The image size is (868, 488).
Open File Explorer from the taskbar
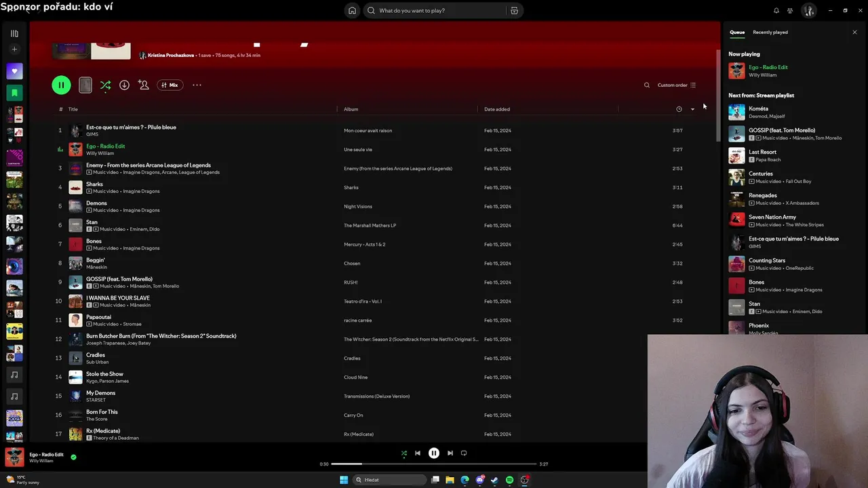[450, 480]
